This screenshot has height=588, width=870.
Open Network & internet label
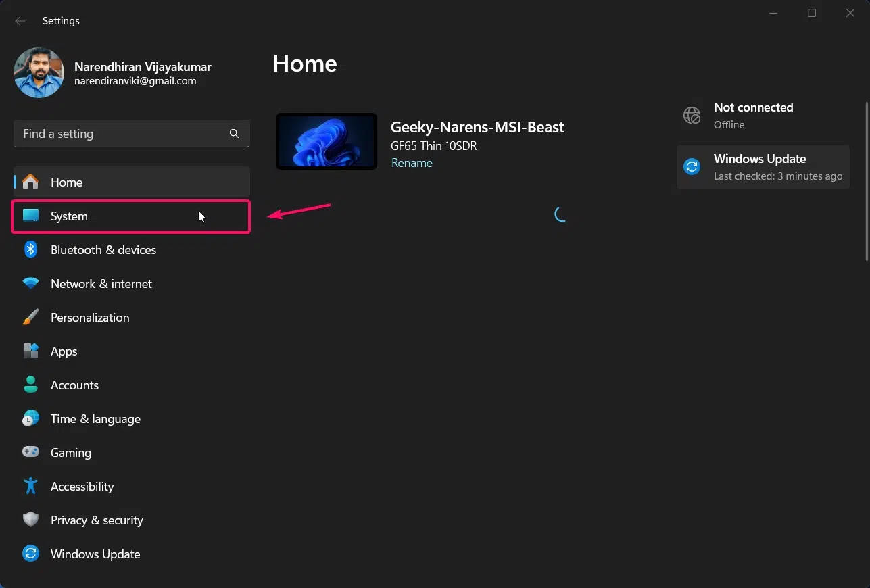pyautogui.click(x=101, y=284)
